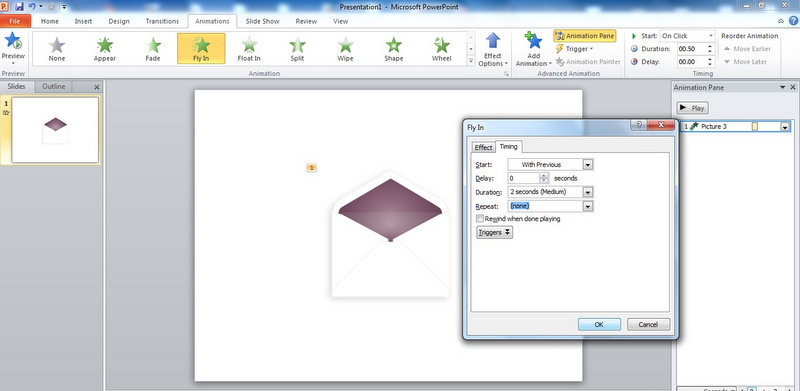Open Animation Pane options dropdown arrow
Image resolution: width=800 pixels, height=391 pixels.
[783, 88]
